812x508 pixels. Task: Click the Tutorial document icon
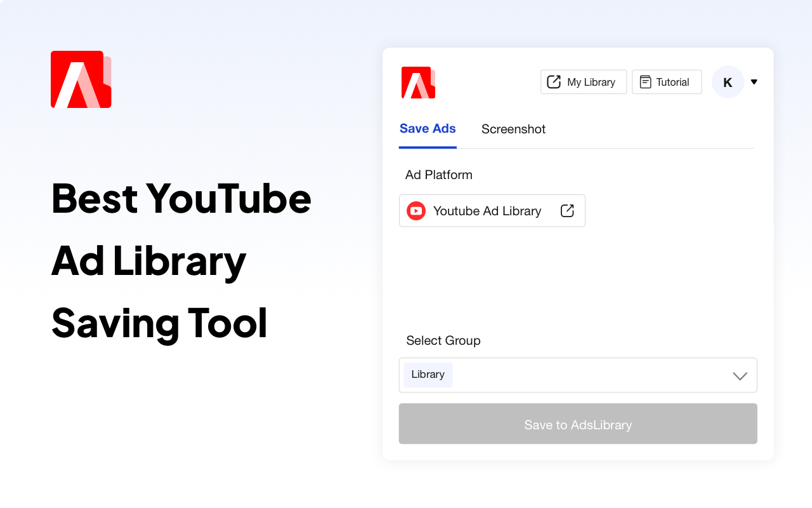tap(645, 81)
